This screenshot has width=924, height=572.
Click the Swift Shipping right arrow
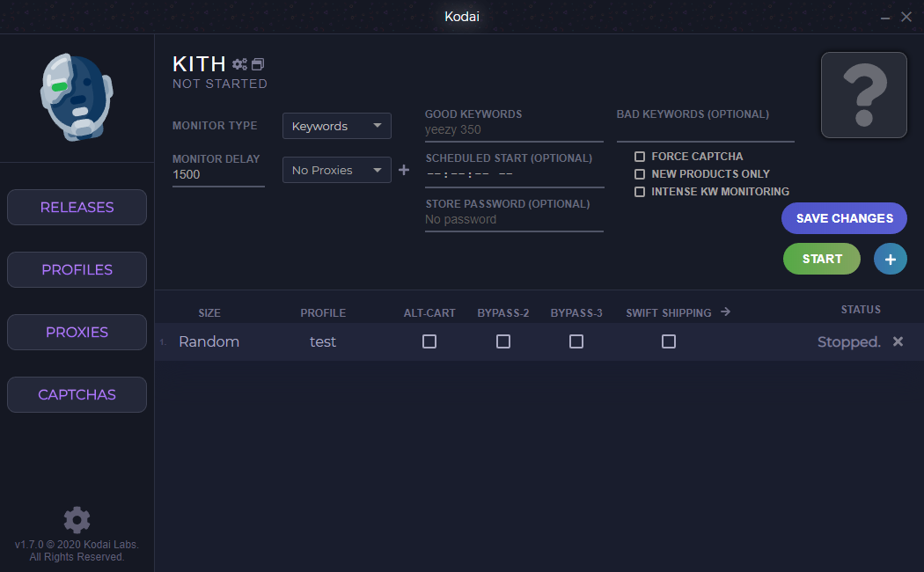point(725,312)
